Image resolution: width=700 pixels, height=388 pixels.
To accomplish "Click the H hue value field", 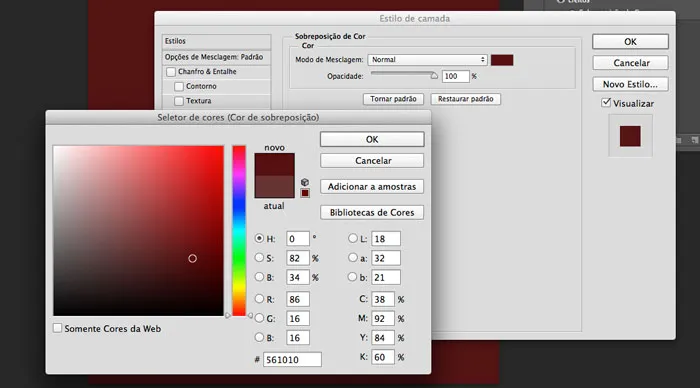I will (x=297, y=238).
